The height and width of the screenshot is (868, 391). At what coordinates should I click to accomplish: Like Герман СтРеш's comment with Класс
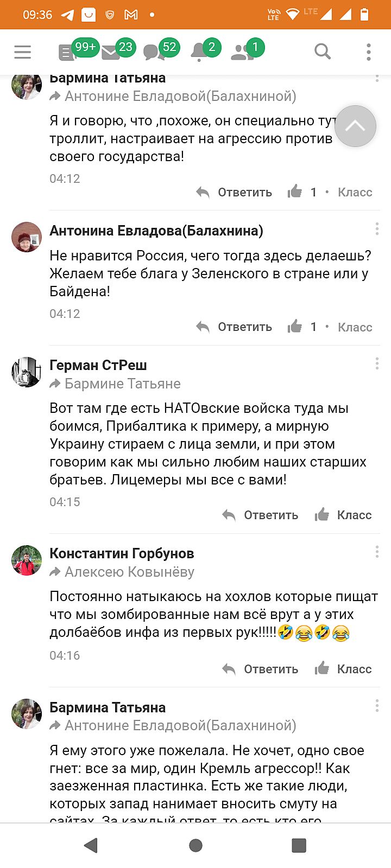pyautogui.click(x=344, y=515)
